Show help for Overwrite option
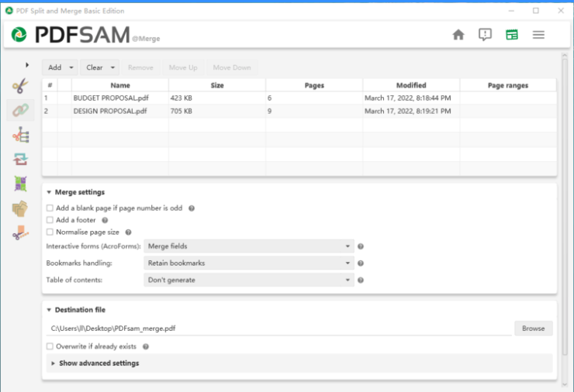 pos(146,346)
